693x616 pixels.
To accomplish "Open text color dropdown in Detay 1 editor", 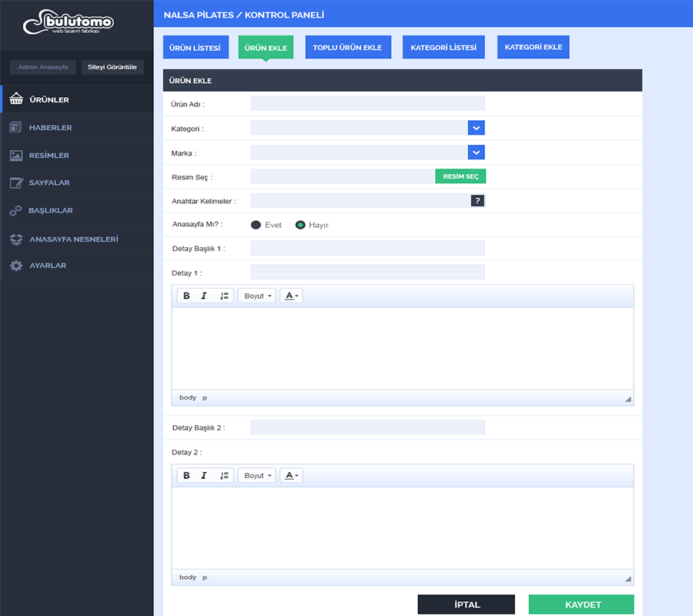I will (291, 296).
